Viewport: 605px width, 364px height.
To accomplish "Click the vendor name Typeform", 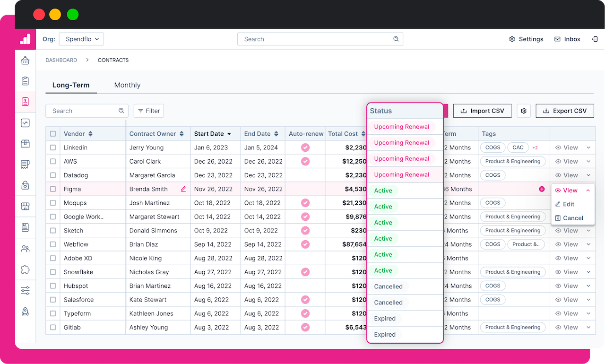I will pos(78,313).
